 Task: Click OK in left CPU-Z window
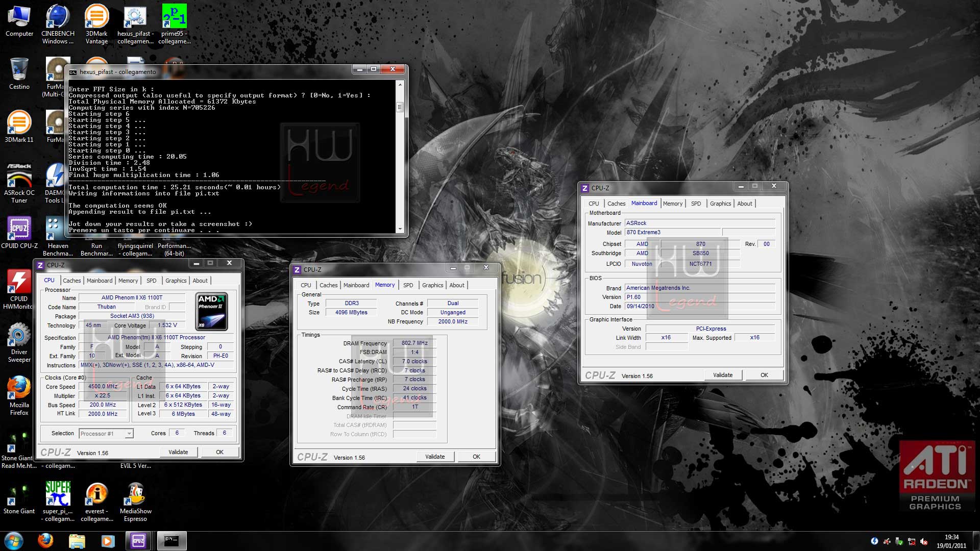[219, 452]
